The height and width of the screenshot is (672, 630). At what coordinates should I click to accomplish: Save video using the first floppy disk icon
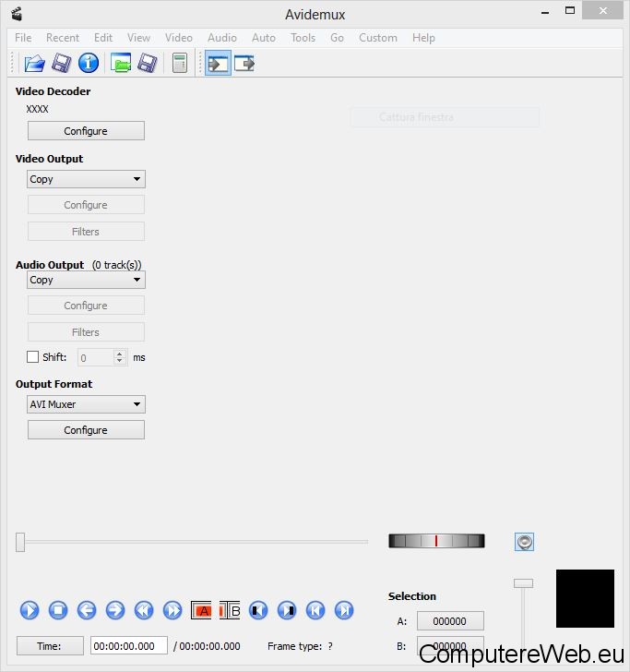point(61,64)
